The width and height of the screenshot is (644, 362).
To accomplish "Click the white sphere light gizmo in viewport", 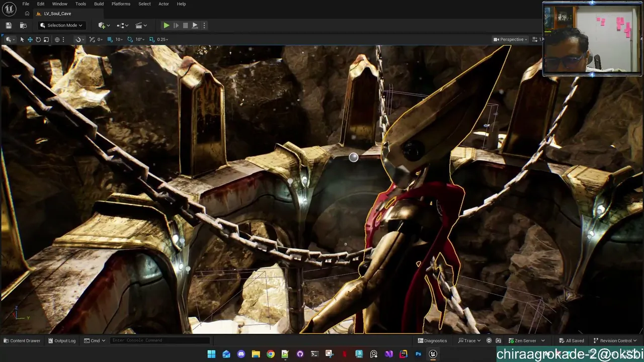I will coord(354,157).
